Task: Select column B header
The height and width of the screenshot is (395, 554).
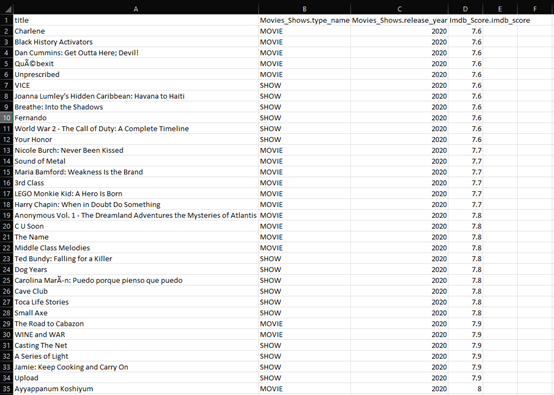Action: point(304,9)
